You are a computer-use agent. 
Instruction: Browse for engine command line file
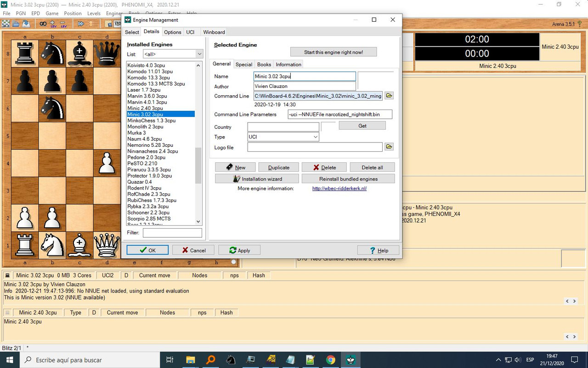389,96
